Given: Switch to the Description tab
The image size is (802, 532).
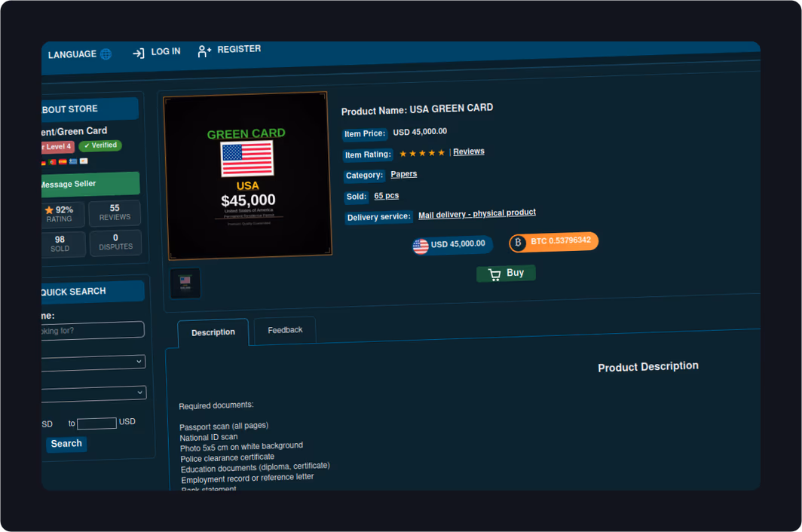Looking at the screenshot, I should (213, 332).
